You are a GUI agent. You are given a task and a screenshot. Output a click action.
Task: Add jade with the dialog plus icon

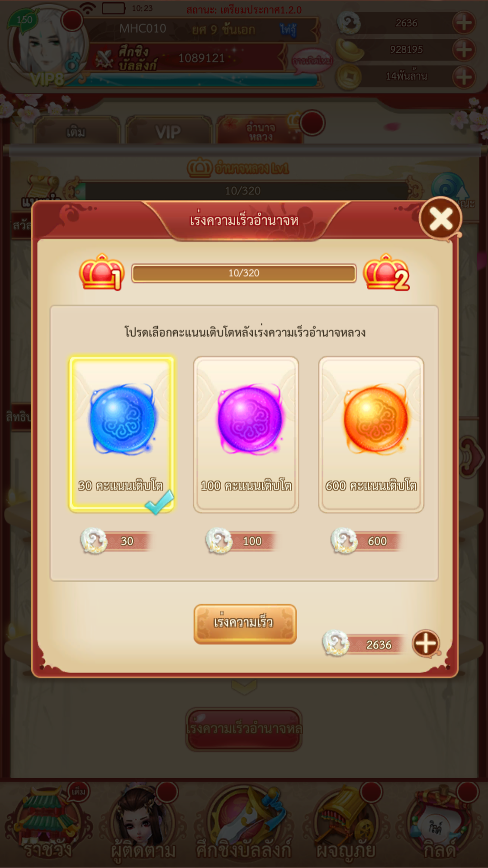(426, 643)
